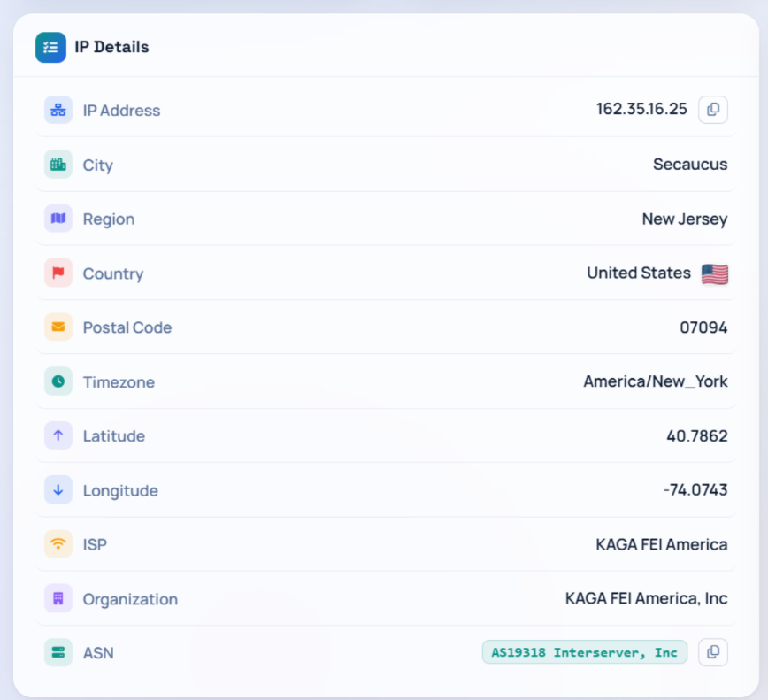Image resolution: width=768 pixels, height=700 pixels.
Task: Click the postal code 07094
Action: click(x=703, y=327)
